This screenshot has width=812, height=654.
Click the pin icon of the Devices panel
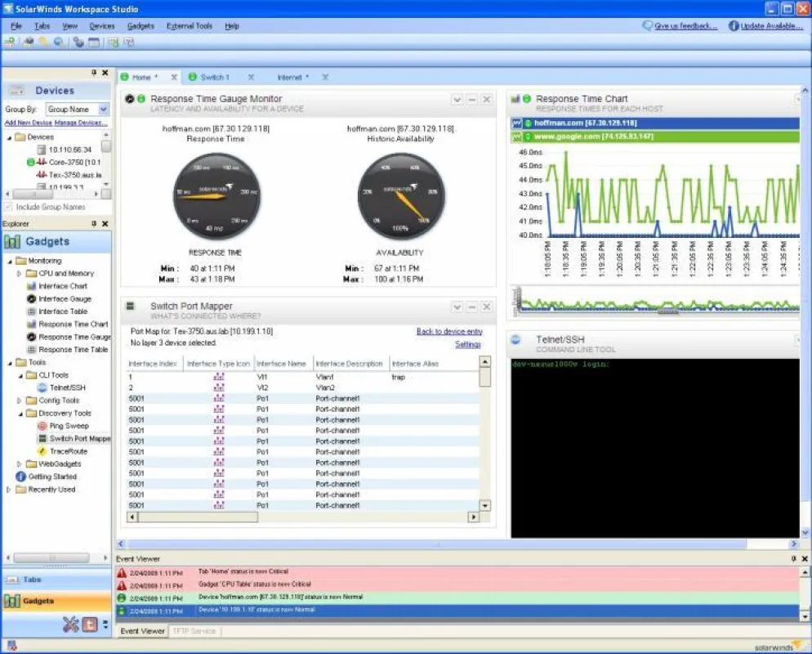(94, 73)
